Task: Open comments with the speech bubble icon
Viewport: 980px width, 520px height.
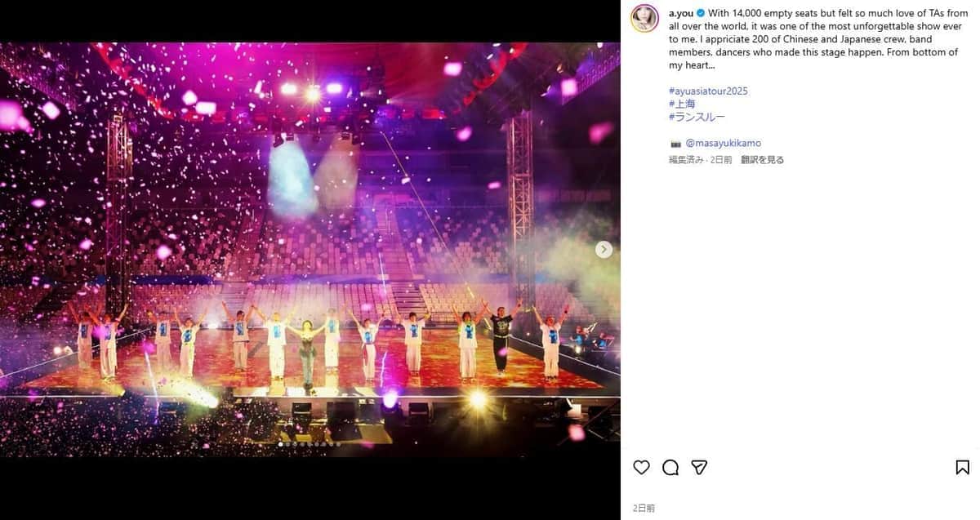Action: [670, 467]
